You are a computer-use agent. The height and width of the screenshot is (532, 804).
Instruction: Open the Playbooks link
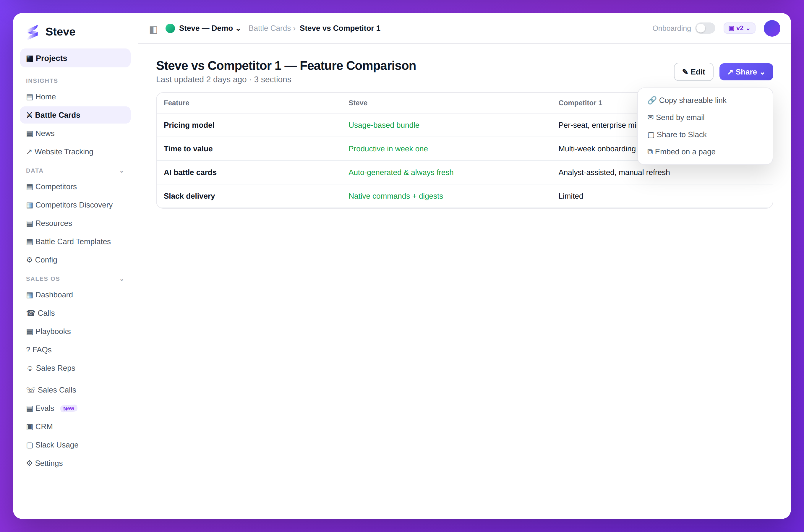75,332
